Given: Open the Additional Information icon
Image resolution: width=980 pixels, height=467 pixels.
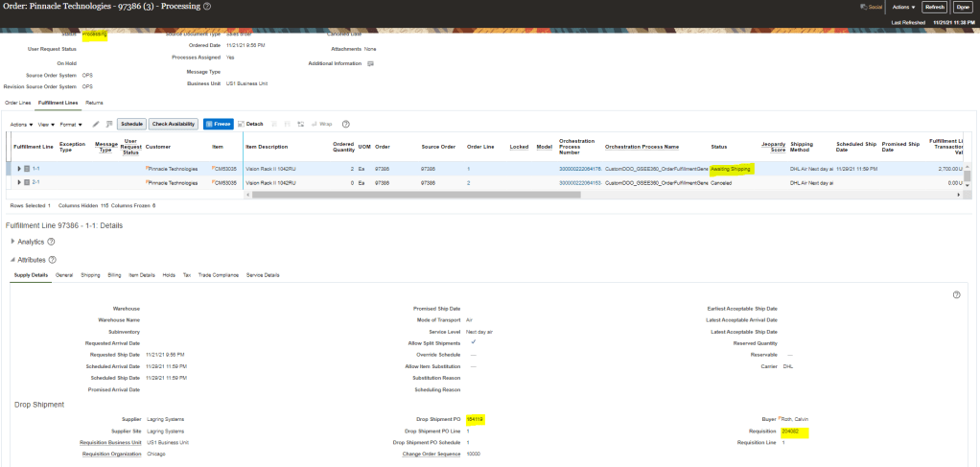Looking at the screenshot, I should pos(370,63).
